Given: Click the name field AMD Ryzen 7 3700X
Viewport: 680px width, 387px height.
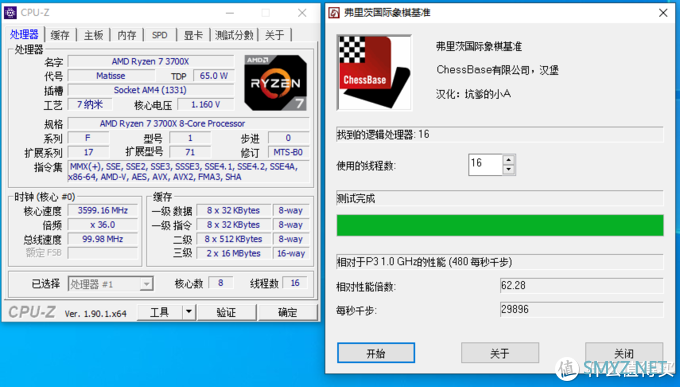Looking at the screenshot, I should pos(150,62).
